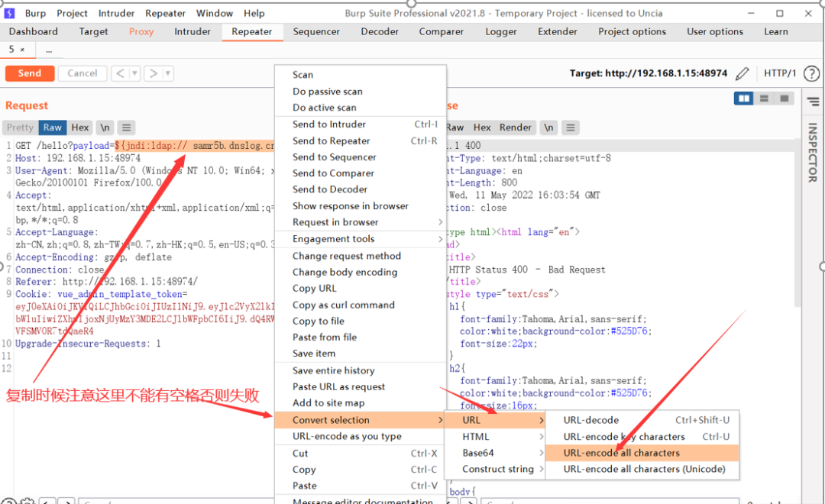Open the Repeater menu in menu bar
825x504 pixels.
pyautogui.click(x=165, y=13)
